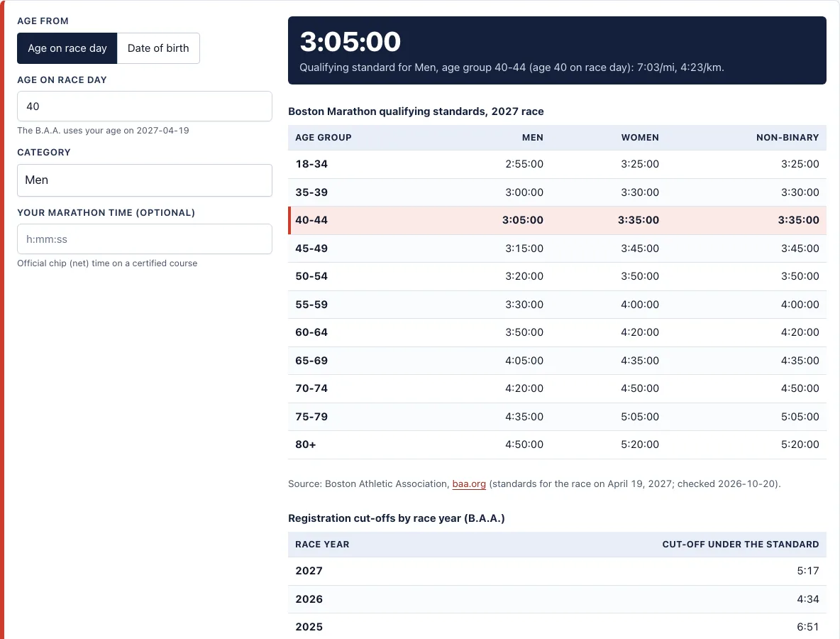Image resolution: width=840 pixels, height=639 pixels.
Task: Click the B.A.A. age date note
Action: (x=103, y=130)
